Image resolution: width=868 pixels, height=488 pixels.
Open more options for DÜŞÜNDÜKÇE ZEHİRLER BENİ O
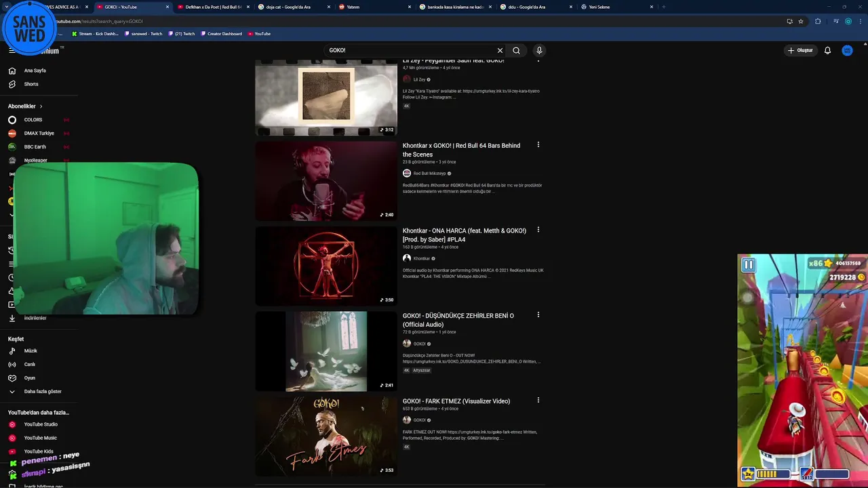tap(538, 315)
